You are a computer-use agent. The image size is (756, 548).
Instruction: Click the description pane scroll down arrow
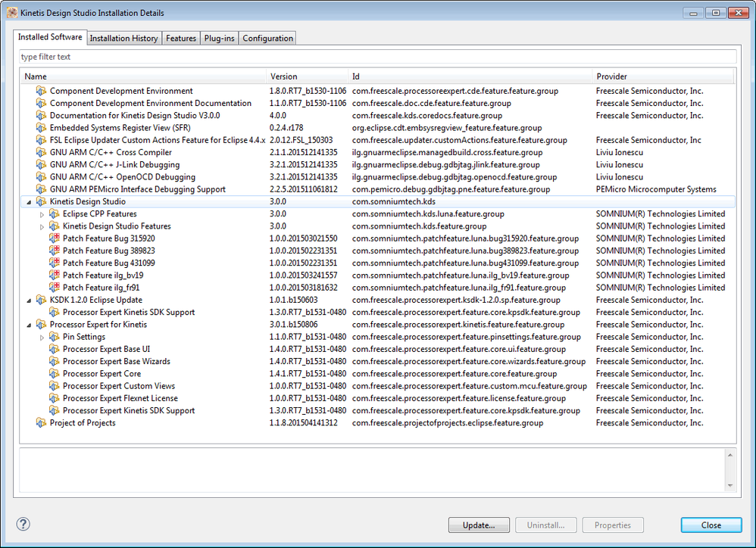pyautogui.click(x=730, y=485)
